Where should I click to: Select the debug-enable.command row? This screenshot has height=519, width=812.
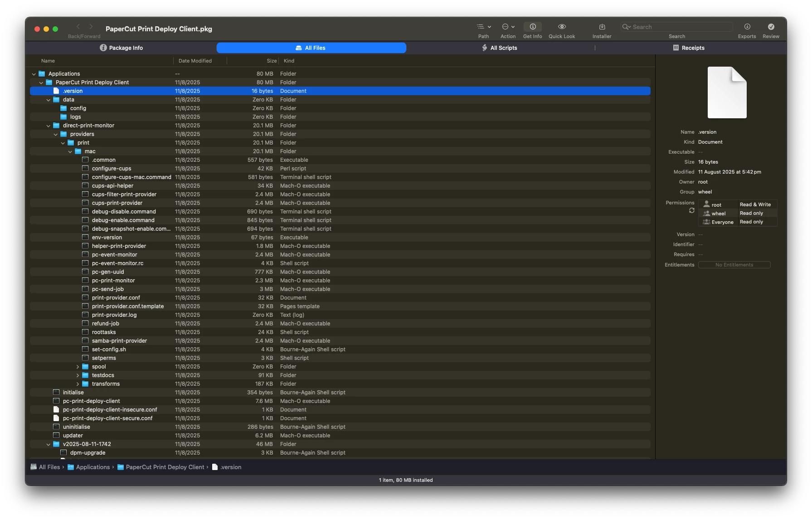[x=340, y=220]
